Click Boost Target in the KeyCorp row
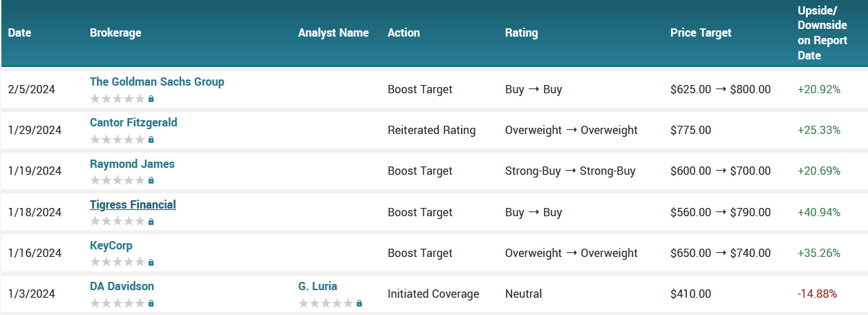 click(x=420, y=253)
